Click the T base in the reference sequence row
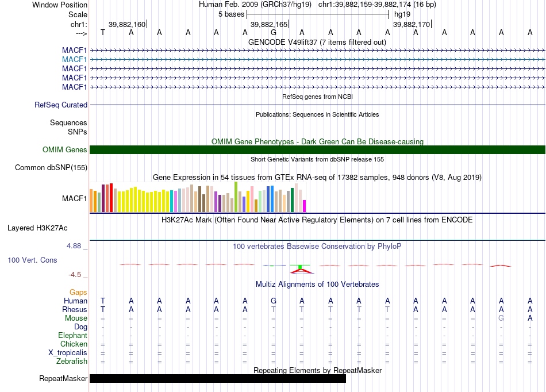546x392 pixels. (x=103, y=32)
